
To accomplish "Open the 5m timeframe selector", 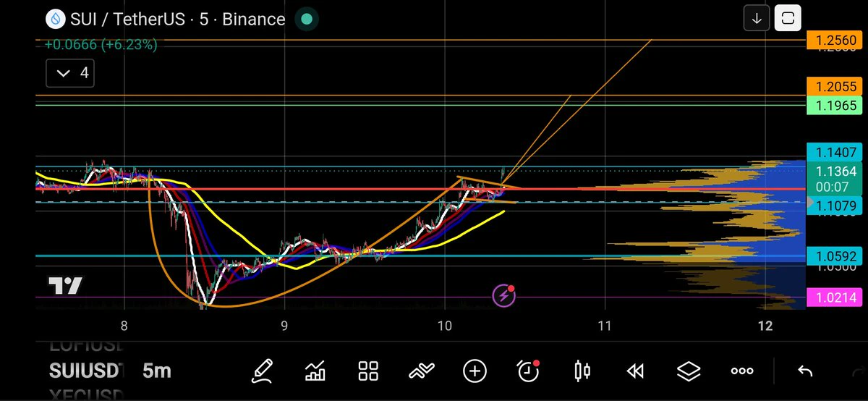I will click(156, 371).
